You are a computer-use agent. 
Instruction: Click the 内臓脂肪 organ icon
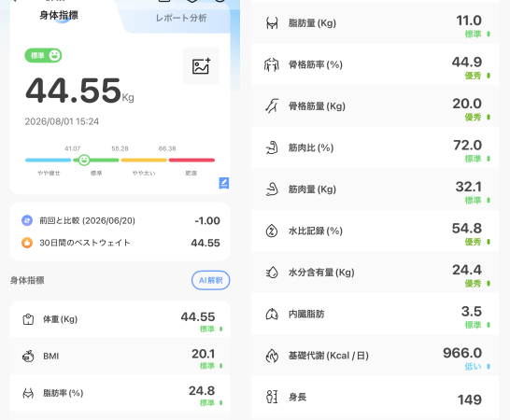(272, 314)
